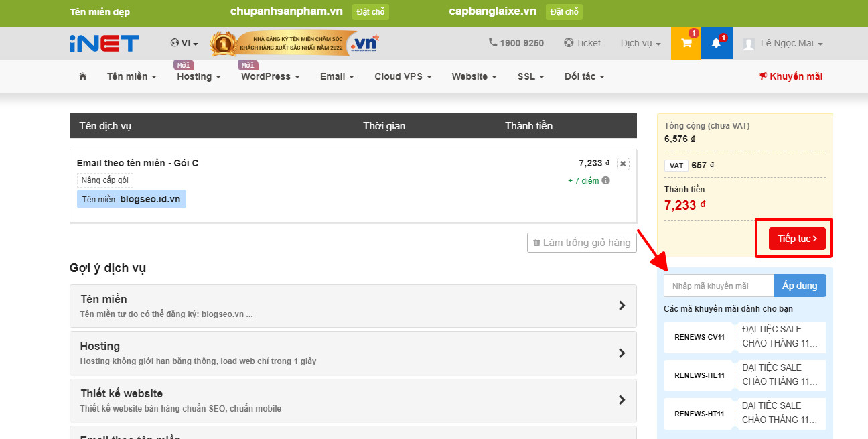Click the info icon beside +7 điểm
The image size is (868, 439).
605,180
